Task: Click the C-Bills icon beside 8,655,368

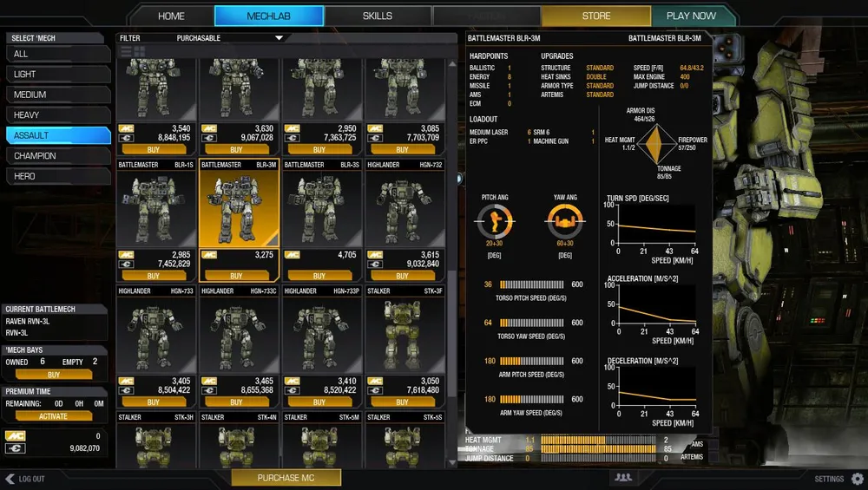Action: pos(209,390)
